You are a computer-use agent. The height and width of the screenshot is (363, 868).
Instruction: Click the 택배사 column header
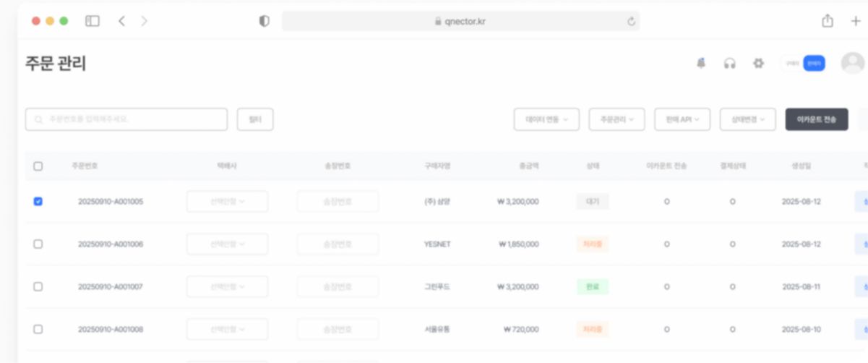click(227, 166)
